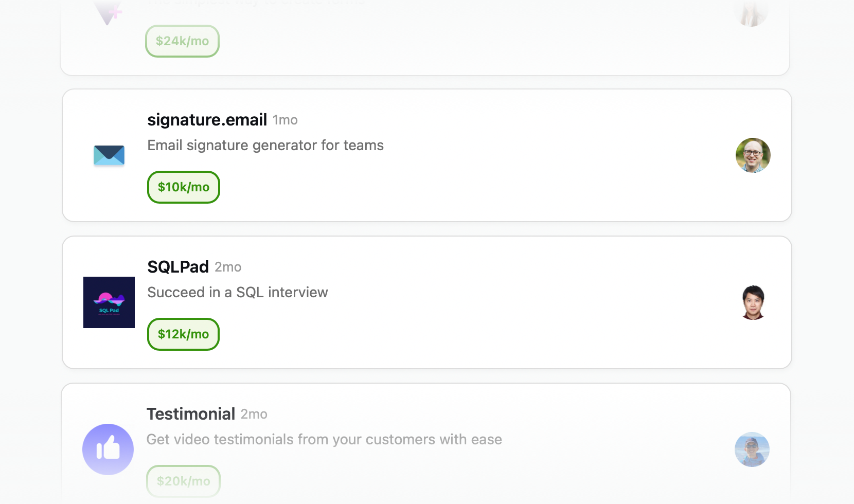The width and height of the screenshot is (854, 504).
Task: Open the signature.email title link
Action: tap(207, 120)
